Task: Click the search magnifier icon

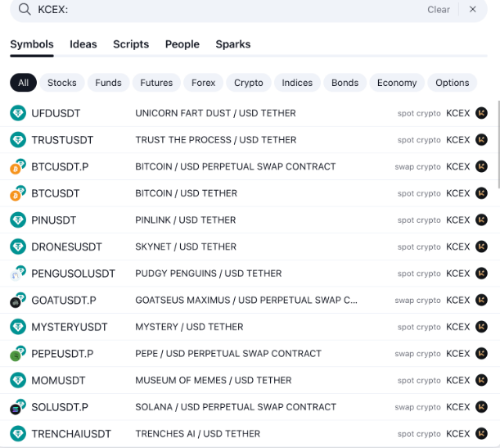Action: (24, 9)
